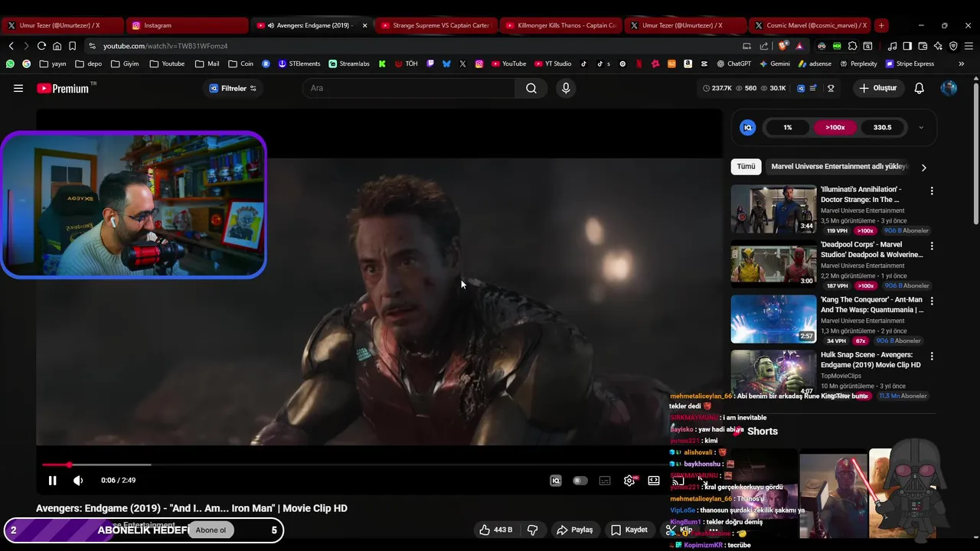Click the search magnifier button
This screenshot has width=980, height=551.
tap(531, 88)
